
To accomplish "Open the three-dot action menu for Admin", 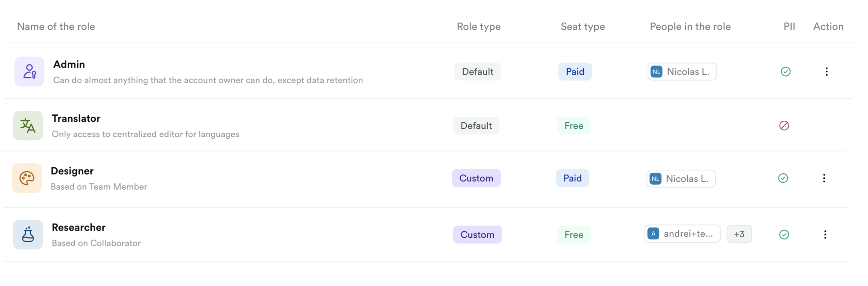I will pos(826,71).
